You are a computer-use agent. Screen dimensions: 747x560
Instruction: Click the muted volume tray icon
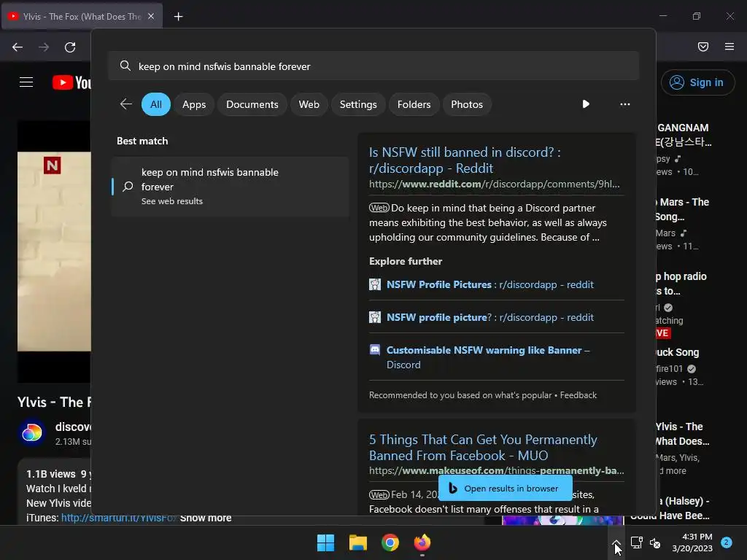656,542
